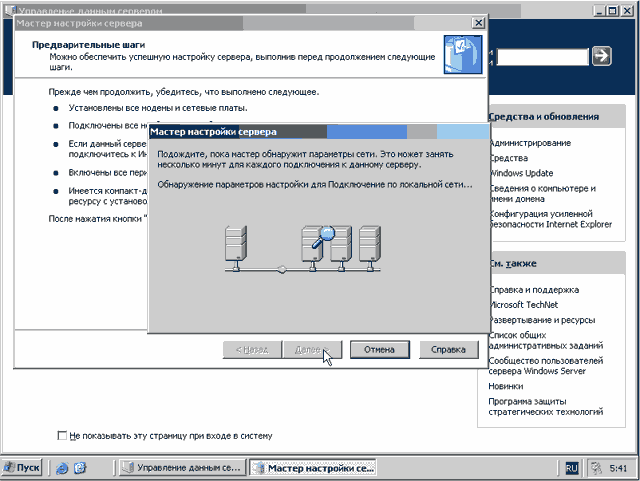This screenshot has width=640, height=481.
Task: Minimize the Управление данным сервером window
Action: (599, 11)
